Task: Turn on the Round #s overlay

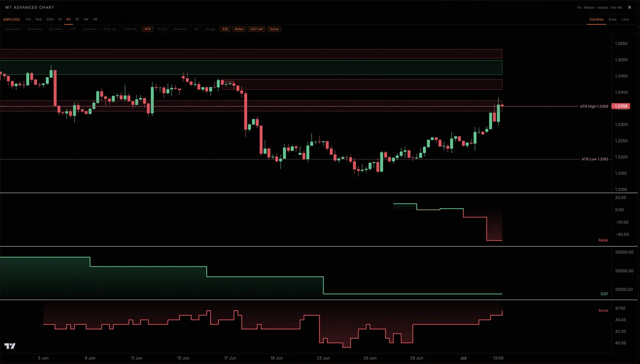Action: coord(35,29)
